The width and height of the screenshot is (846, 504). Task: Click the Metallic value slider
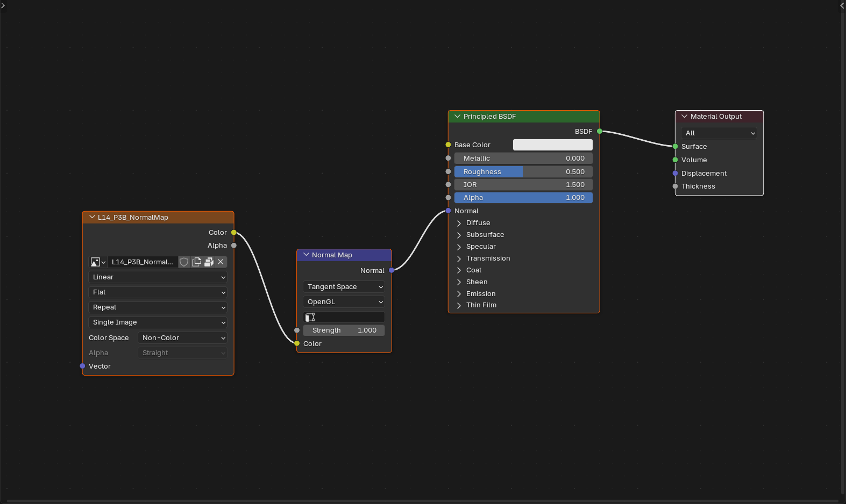(x=523, y=159)
